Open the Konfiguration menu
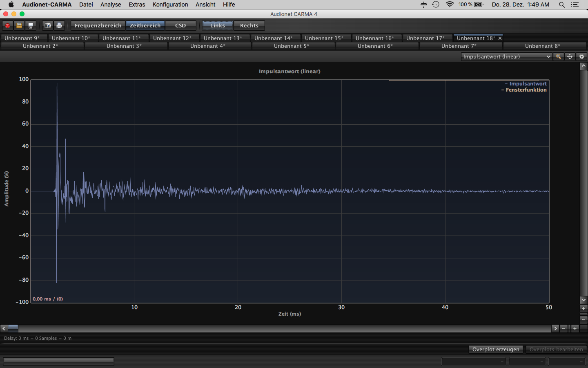 170,4
